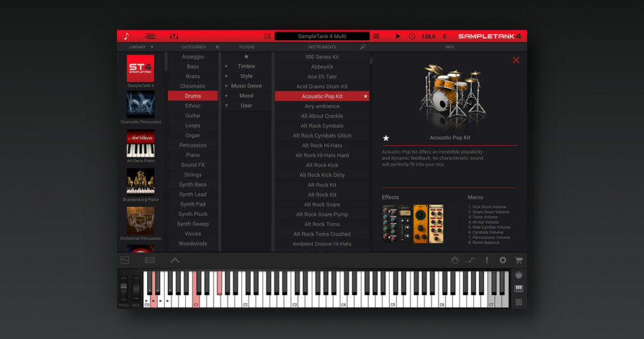Open the settings gear icon
The height and width of the screenshot is (339, 644).
tap(502, 260)
